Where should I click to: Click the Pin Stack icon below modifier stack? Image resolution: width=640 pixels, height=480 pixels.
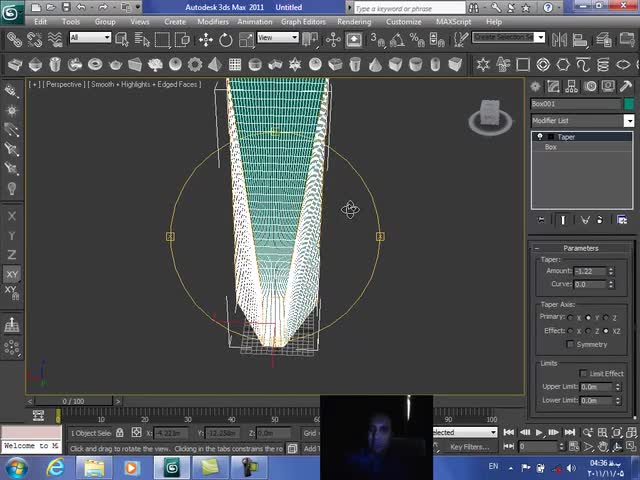[x=542, y=220]
